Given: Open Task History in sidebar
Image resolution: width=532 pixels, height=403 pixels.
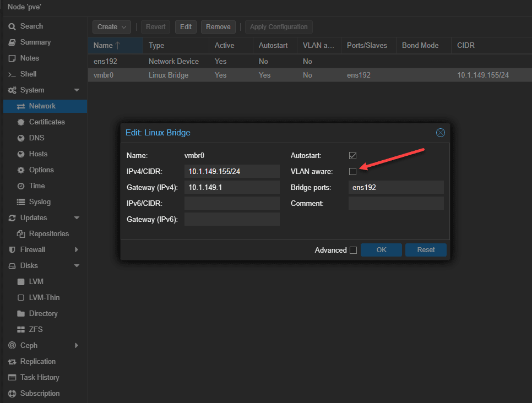Looking at the screenshot, I should (39, 378).
